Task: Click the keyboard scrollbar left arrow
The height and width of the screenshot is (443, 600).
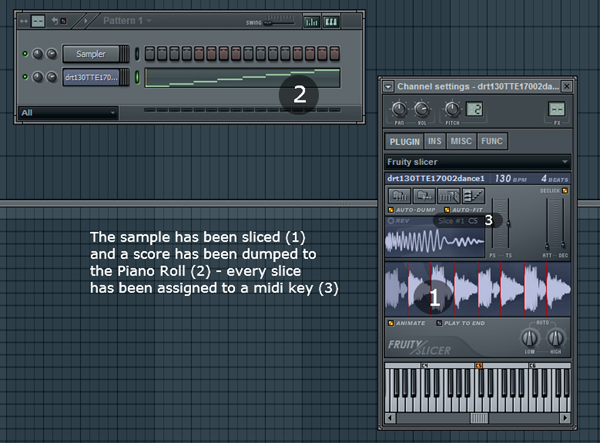Action: click(x=390, y=418)
